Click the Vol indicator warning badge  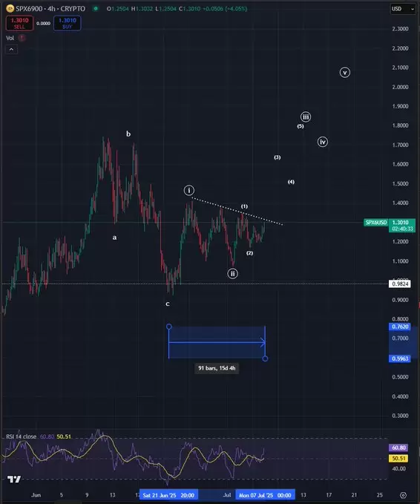click(x=22, y=38)
